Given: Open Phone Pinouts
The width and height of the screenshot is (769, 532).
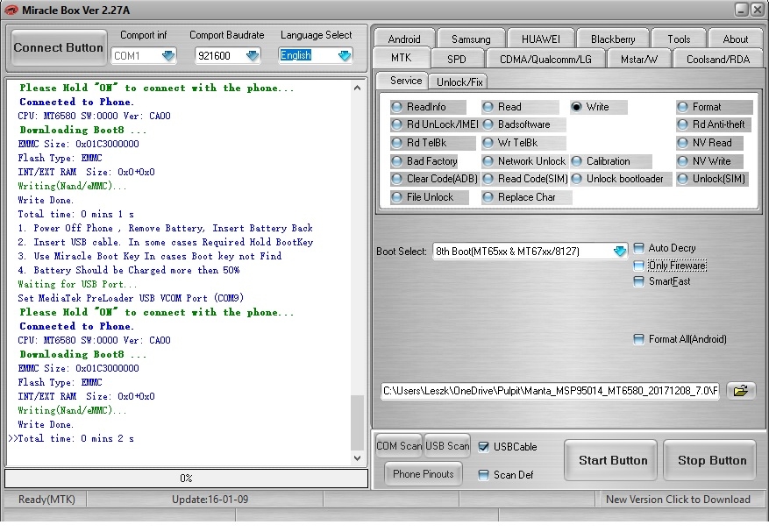Looking at the screenshot, I should pyautogui.click(x=424, y=473).
